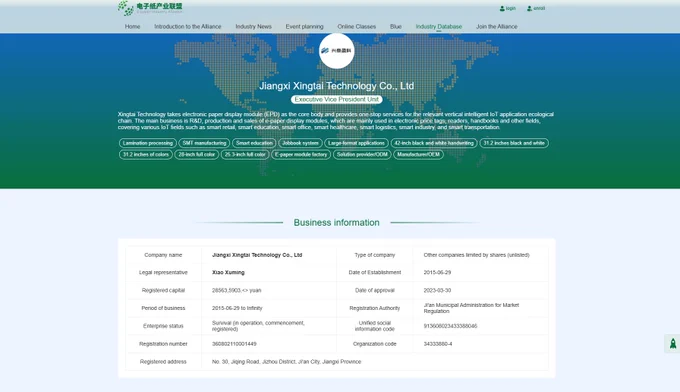This screenshot has width=680, height=392.
Task: Select 31.2 inches of colors tag
Action: coord(146,154)
